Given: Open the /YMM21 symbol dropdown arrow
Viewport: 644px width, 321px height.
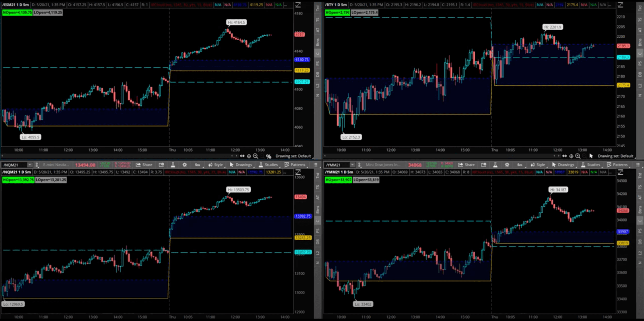Looking at the screenshot, I should 352,165.
